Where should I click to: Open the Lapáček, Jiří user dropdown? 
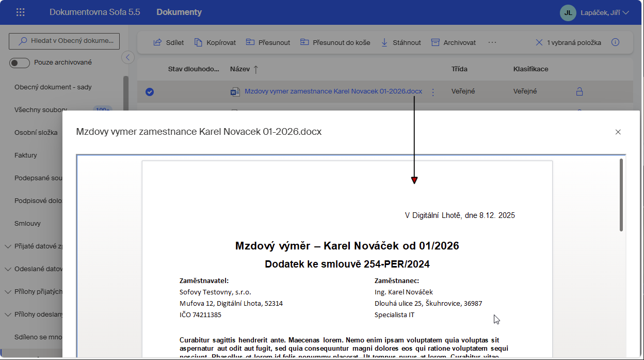click(605, 12)
